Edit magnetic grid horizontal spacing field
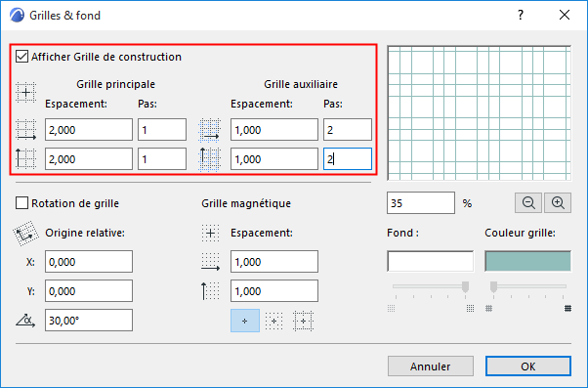This screenshot has width=588, height=388. click(274, 262)
